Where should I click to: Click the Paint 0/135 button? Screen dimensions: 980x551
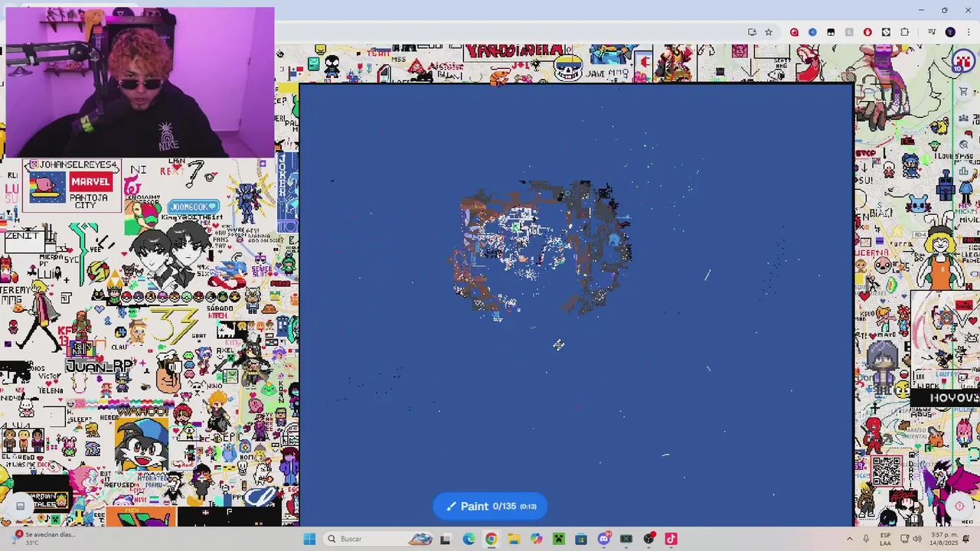tap(490, 506)
